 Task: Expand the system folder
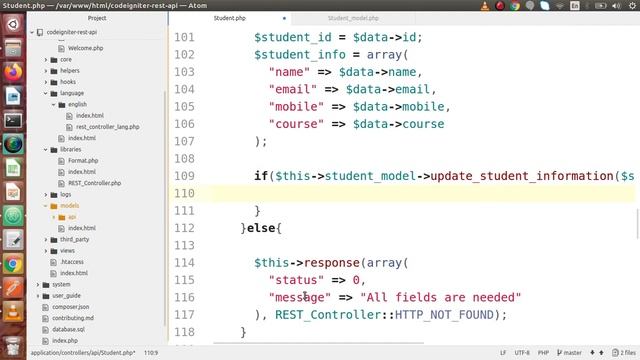point(38,284)
